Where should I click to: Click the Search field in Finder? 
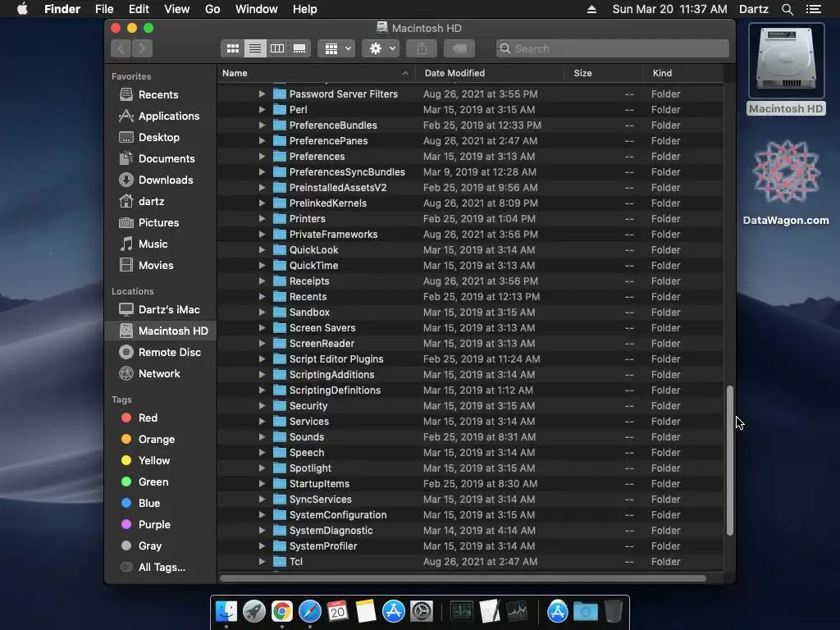[612, 48]
